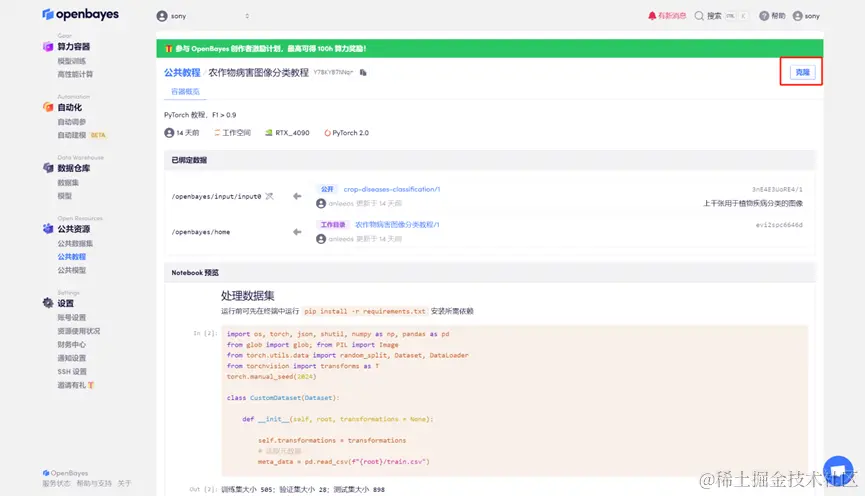Click the anleeos avatar under crop-diseases-classification
865x496 pixels.
point(321,204)
